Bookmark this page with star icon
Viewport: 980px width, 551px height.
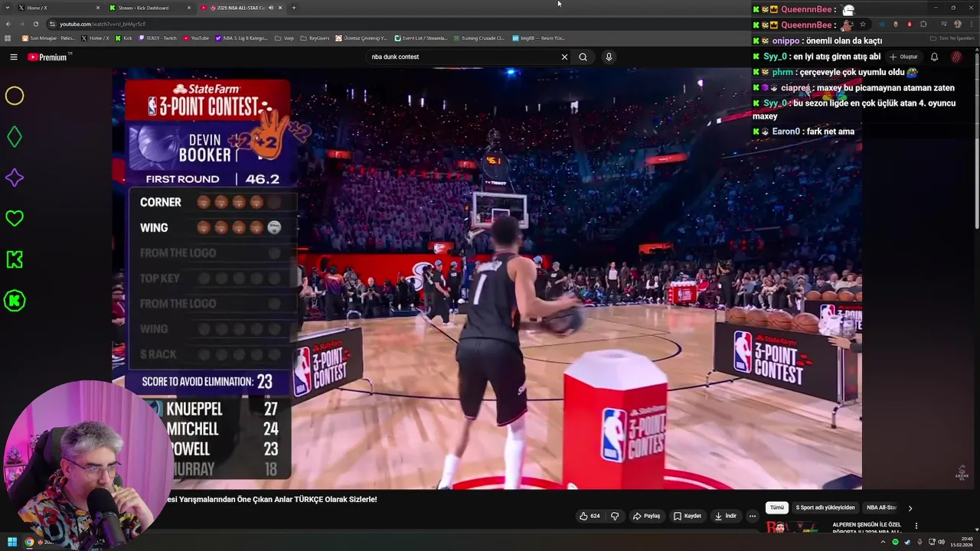coord(862,24)
